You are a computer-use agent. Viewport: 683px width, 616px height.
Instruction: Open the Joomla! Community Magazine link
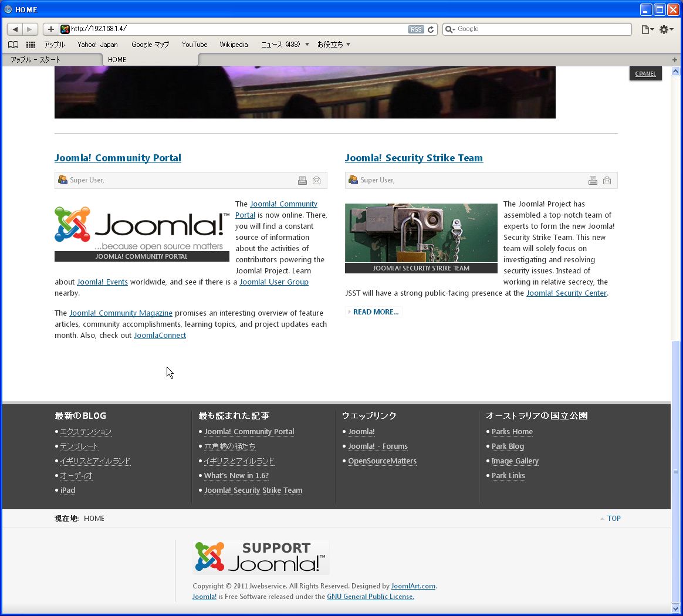coord(121,313)
